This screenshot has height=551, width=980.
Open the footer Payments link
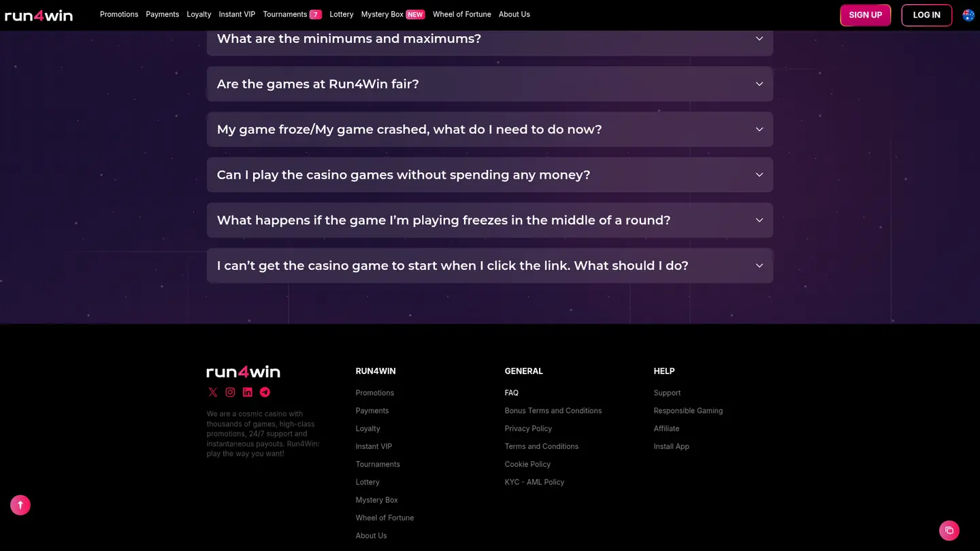pyautogui.click(x=372, y=411)
